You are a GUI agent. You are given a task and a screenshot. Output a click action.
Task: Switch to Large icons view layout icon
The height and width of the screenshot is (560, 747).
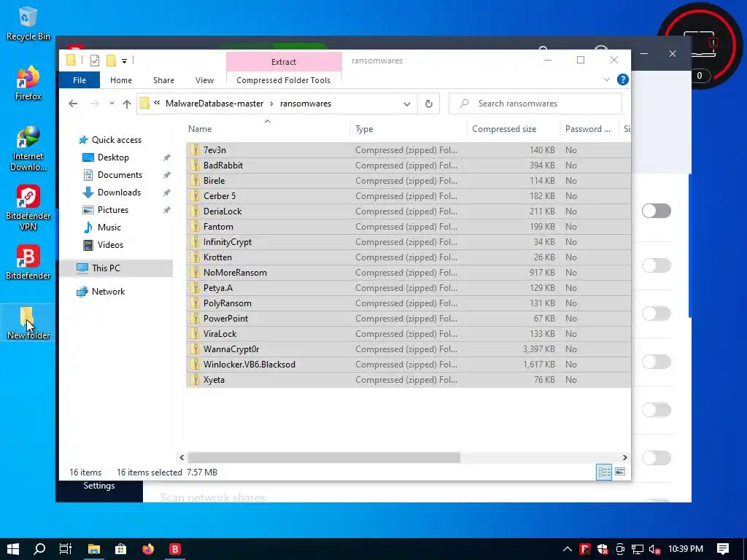tap(620, 472)
